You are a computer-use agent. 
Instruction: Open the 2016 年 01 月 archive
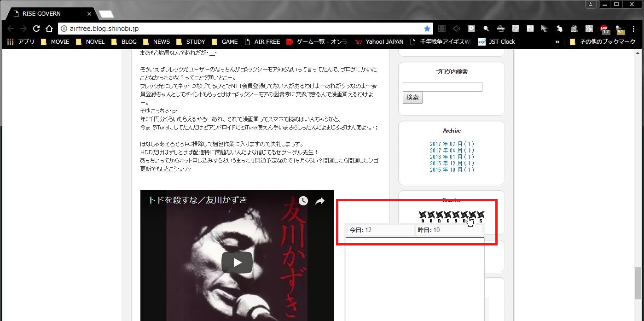click(x=452, y=157)
